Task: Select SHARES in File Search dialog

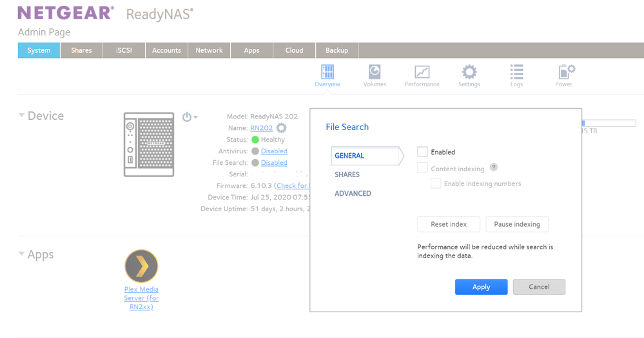Action: click(347, 174)
